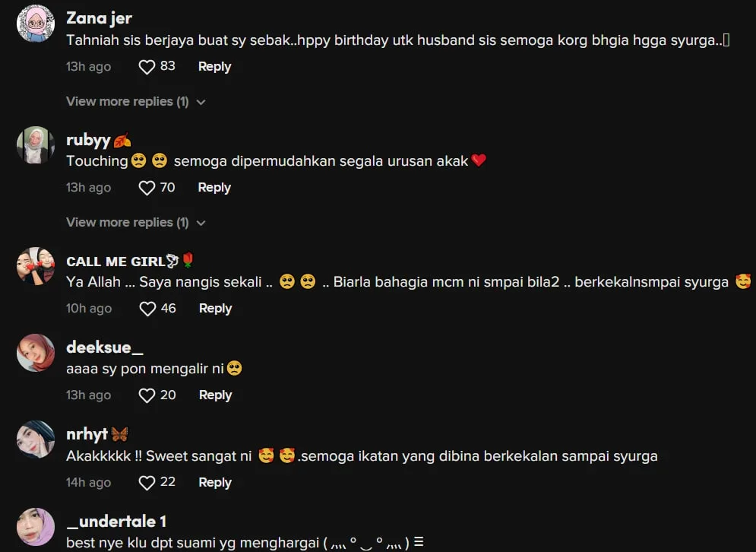
Task: Like rubyy's comment with the heart
Action: pos(147,188)
